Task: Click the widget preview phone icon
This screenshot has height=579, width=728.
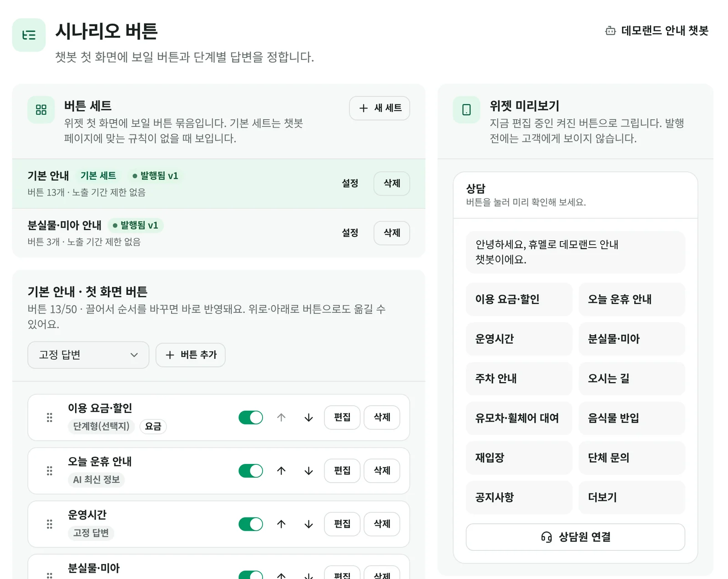Action: coord(466,110)
